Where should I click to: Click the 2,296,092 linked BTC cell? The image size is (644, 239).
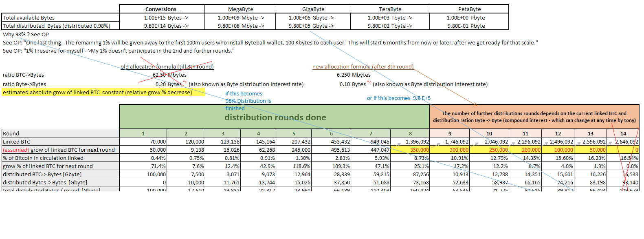525,142
